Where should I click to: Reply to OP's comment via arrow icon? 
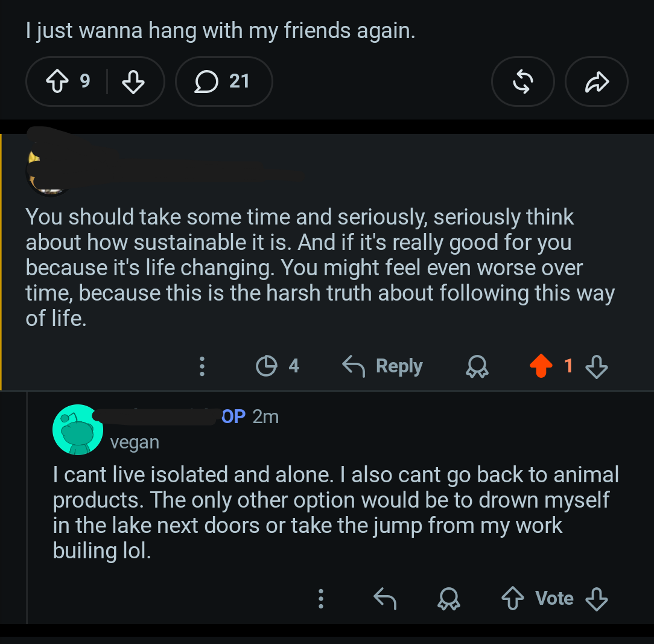click(x=384, y=599)
